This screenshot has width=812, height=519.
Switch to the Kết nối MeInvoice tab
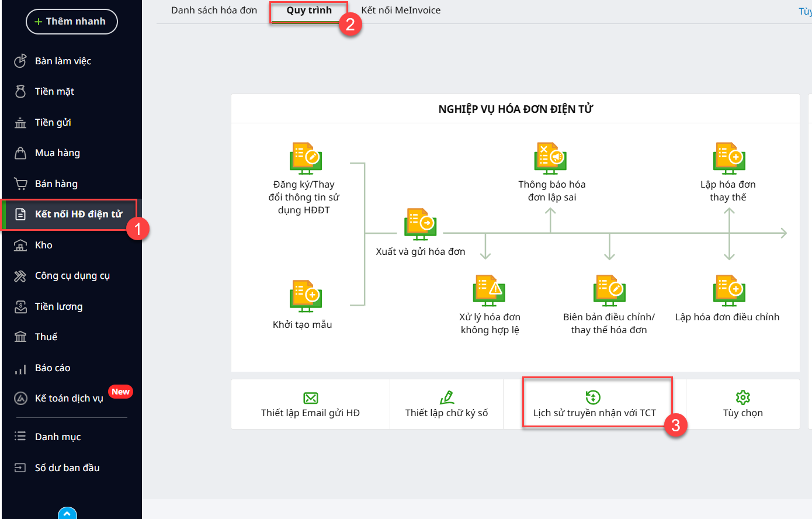(x=401, y=11)
